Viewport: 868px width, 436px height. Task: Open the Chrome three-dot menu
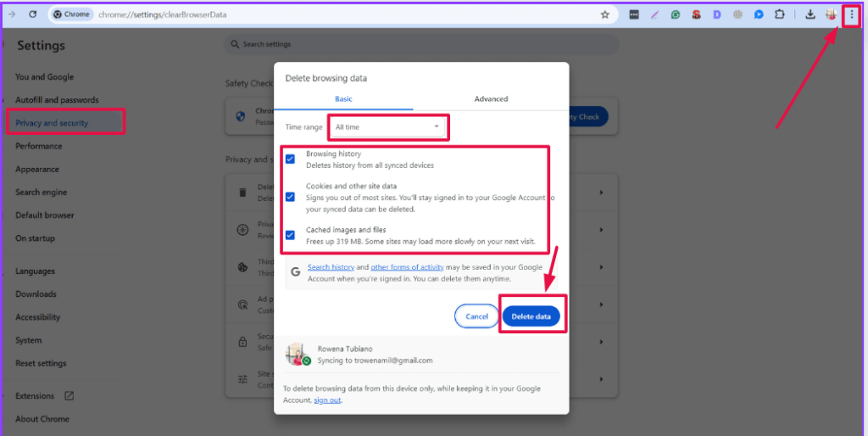(851, 15)
